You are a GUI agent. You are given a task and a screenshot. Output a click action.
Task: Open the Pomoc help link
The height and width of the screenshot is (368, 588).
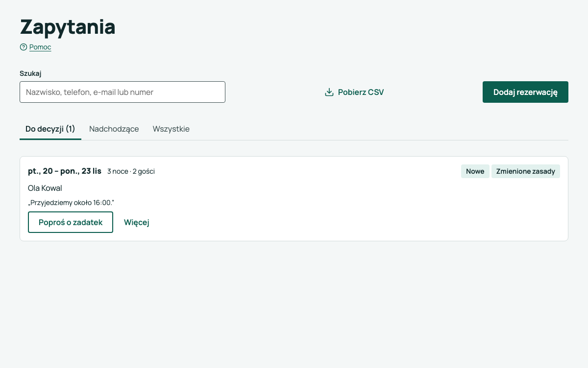coord(40,47)
